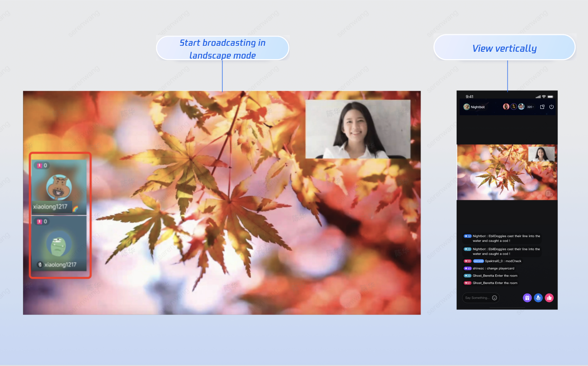Screen dimensions: 588x366
Task: Open the Nightbot anchor profile avatar
Action: (x=467, y=107)
